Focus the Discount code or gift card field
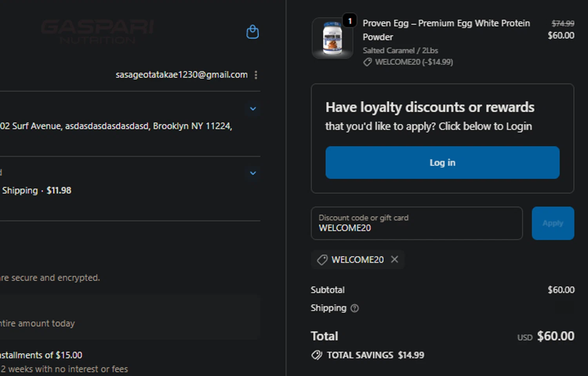 (x=417, y=223)
